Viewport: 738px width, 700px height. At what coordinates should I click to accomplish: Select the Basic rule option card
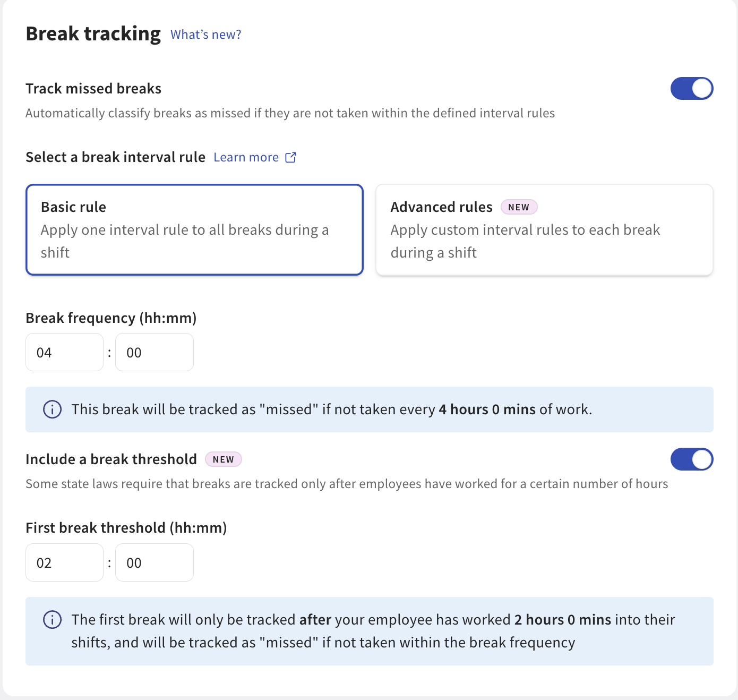tap(194, 230)
